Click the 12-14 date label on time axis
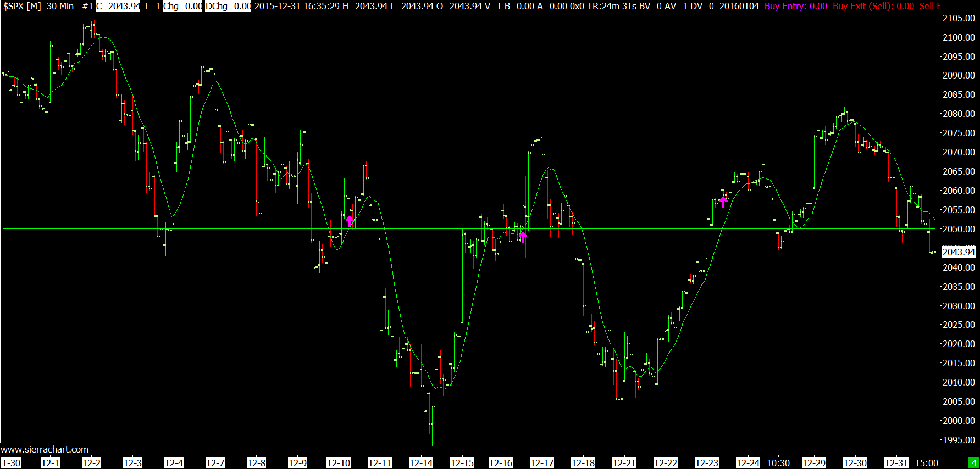Image resolution: width=980 pixels, height=469 pixels. click(421, 463)
